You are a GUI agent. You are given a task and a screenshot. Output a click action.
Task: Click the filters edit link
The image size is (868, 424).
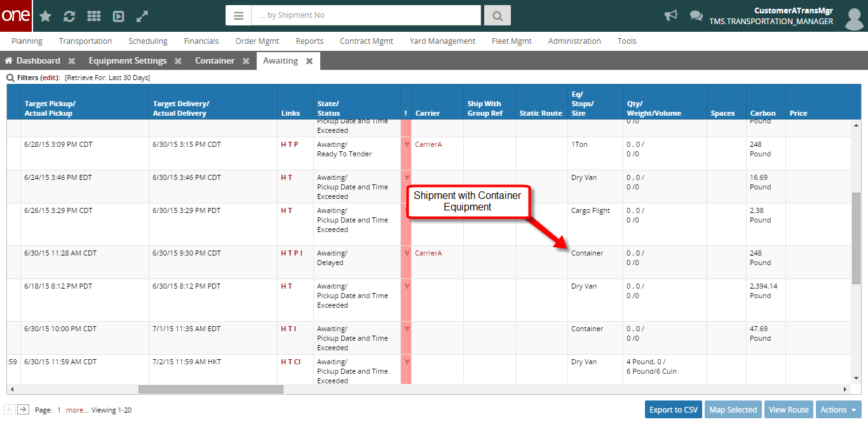(50, 78)
